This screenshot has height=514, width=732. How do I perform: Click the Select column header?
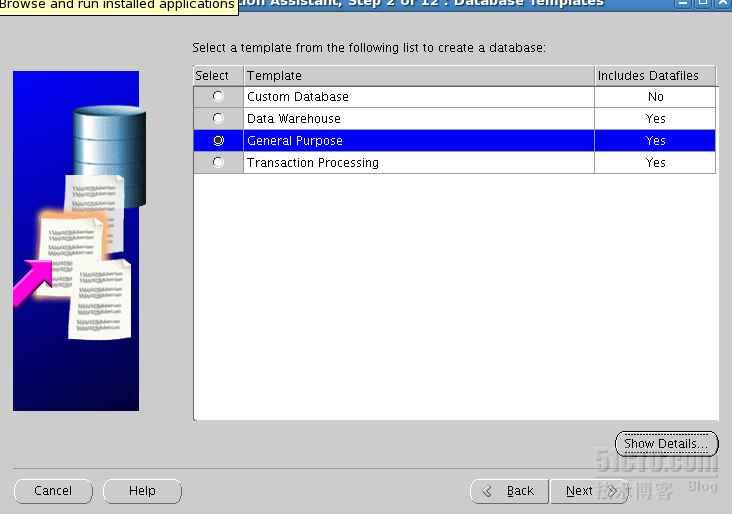218,76
